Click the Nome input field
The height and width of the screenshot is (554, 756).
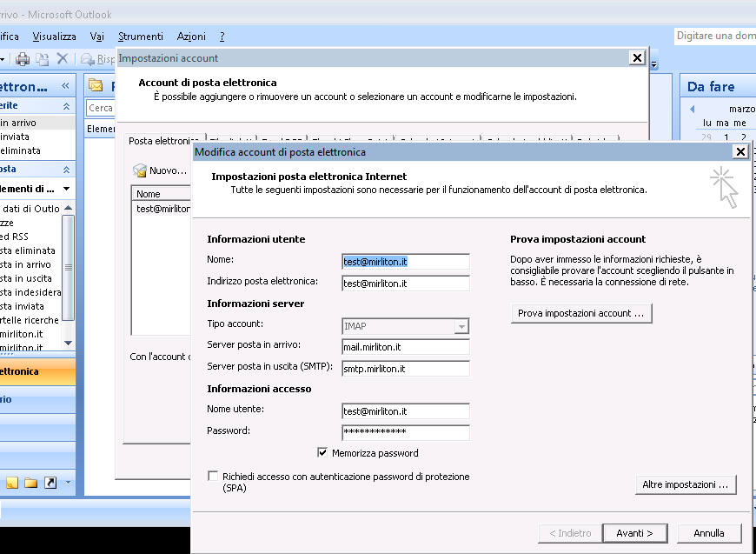406,262
